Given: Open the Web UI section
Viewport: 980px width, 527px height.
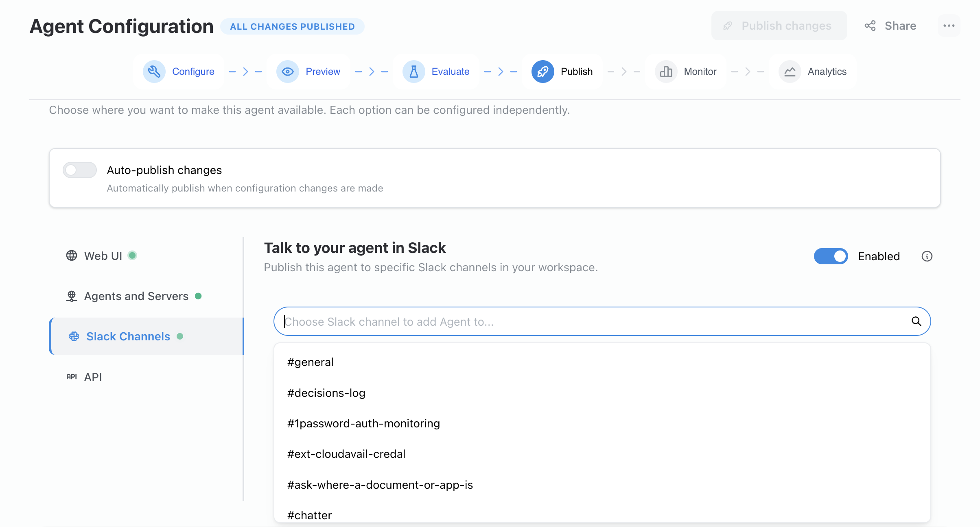Looking at the screenshot, I should pyautogui.click(x=103, y=256).
